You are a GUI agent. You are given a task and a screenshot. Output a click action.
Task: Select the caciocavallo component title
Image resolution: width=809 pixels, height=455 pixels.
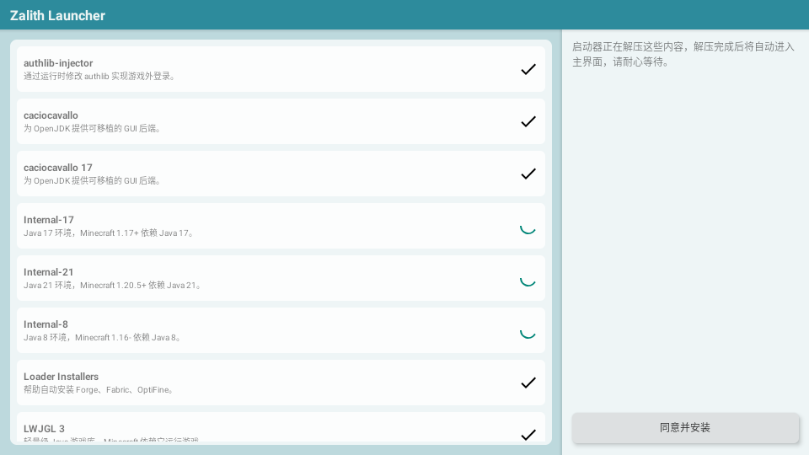pos(51,115)
